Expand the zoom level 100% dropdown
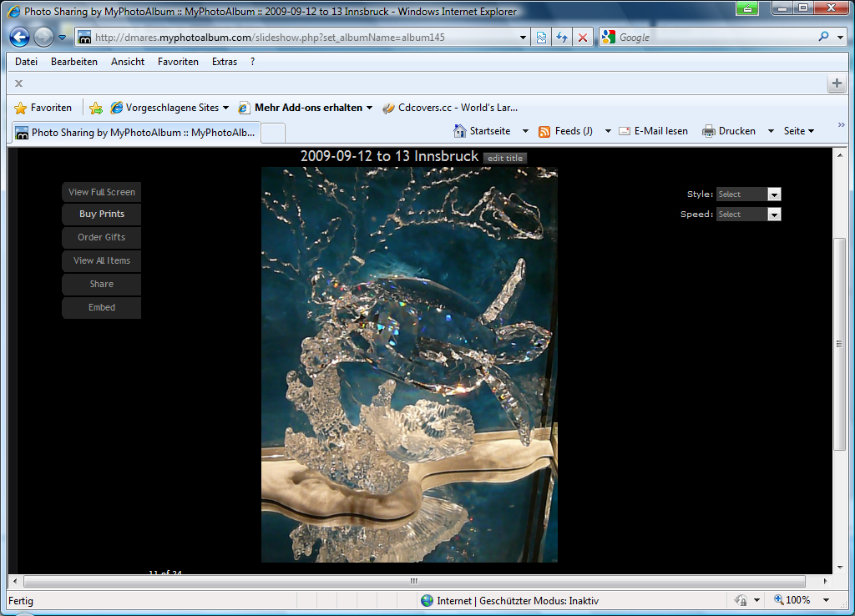855x616 pixels. pos(827,600)
